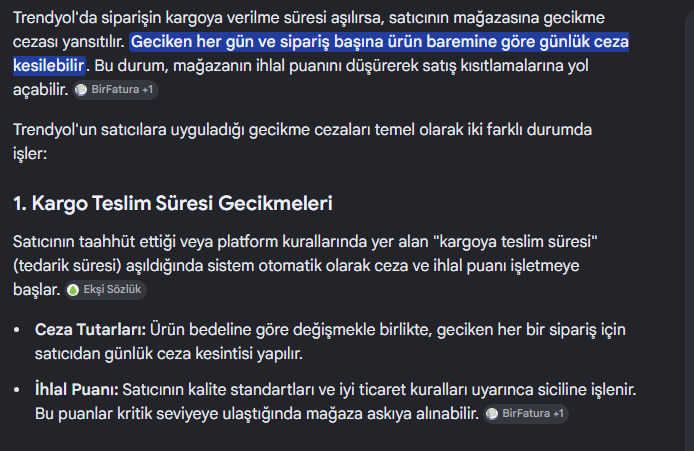The image size is (694, 451).
Task: Click the bold "İhlal Puanı:" label
Action: (77, 390)
